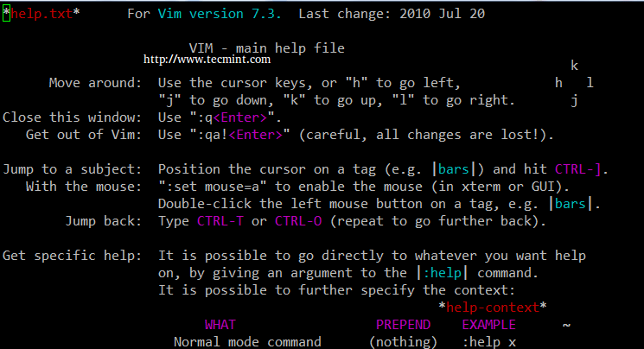Click the "k" key in the direction diagram
The width and height of the screenshot is (644, 349).
(575, 66)
